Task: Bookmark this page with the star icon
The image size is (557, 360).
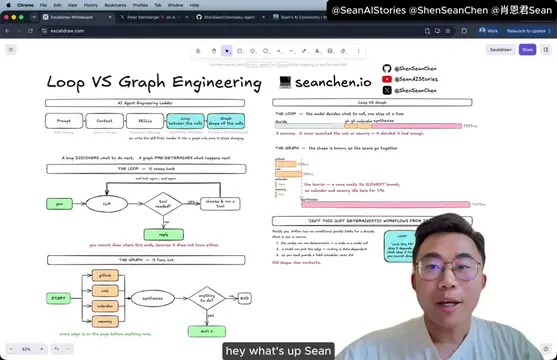Action: (x=448, y=31)
